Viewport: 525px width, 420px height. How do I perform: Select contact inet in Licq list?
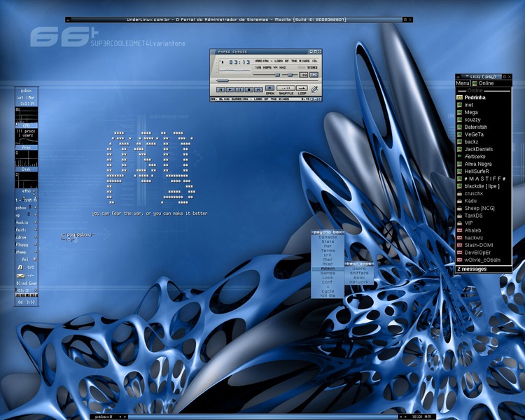(484, 105)
